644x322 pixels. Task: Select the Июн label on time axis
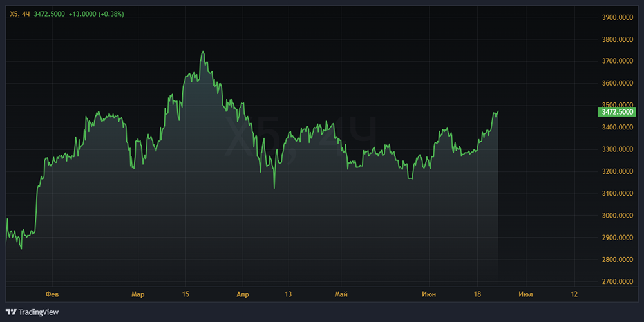428,294
